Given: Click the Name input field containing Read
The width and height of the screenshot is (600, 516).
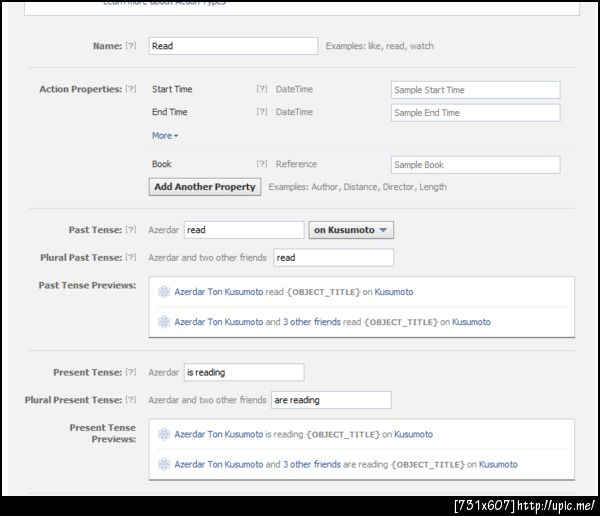Looking at the screenshot, I should 233,46.
